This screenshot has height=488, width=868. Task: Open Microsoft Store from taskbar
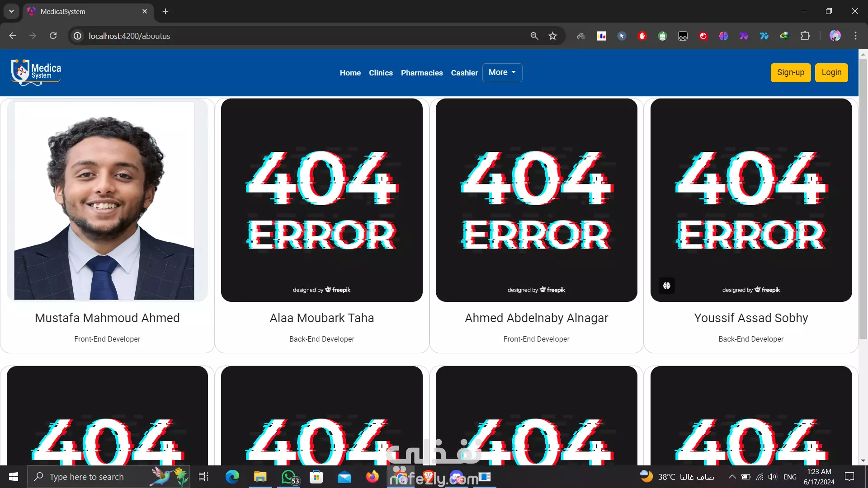[x=316, y=477]
